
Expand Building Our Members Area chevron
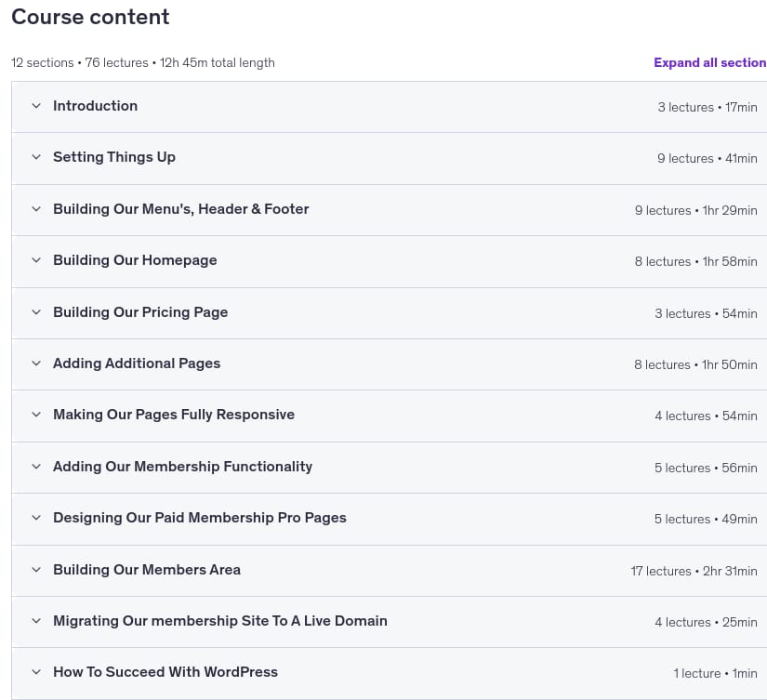36,571
